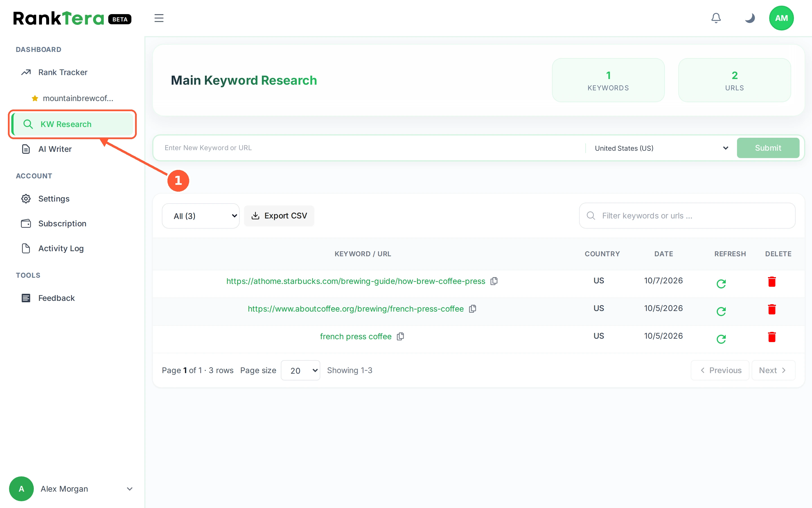Viewport: 812px width, 508px height.
Task: Delete the french press coffee row
Action: coord(772,337)
